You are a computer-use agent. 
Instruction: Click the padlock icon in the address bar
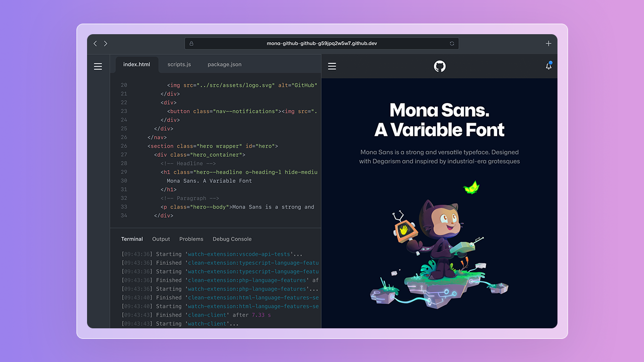tap(191, 43)
